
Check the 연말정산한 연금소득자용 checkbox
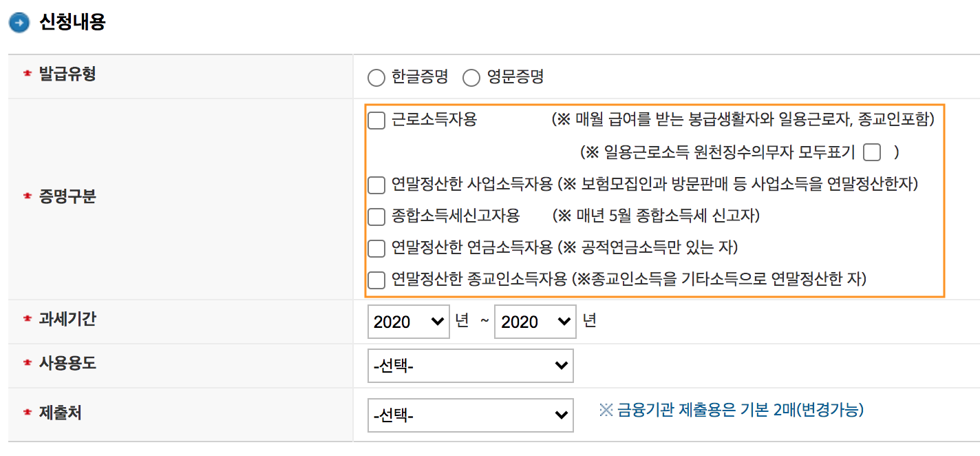[376, 249]
